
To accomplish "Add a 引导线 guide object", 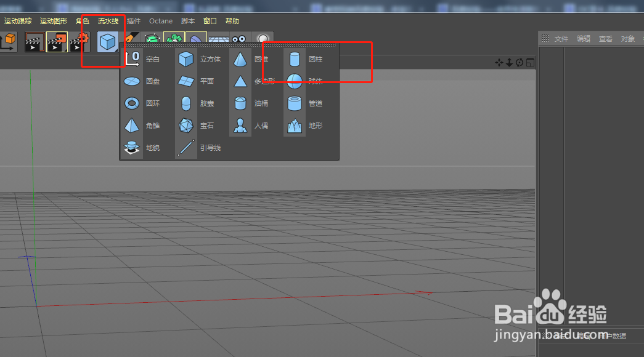I will coord(200,148).
